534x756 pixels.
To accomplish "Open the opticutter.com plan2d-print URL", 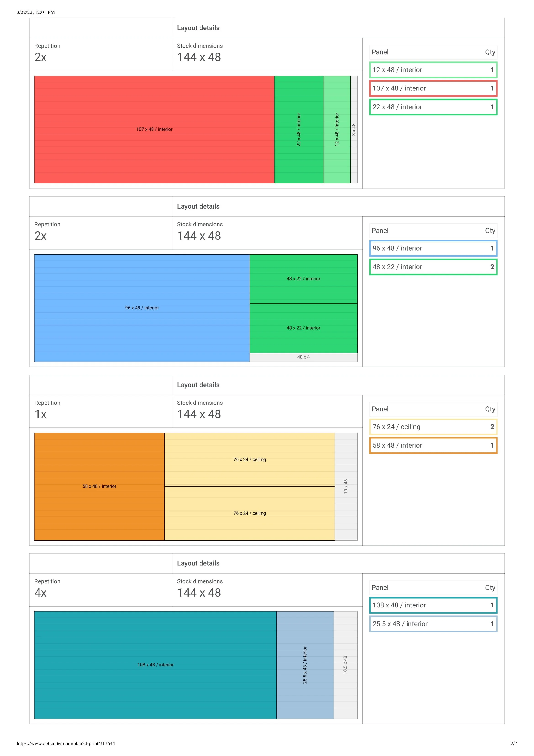I will pyautogui.click(x=66, y=743).
